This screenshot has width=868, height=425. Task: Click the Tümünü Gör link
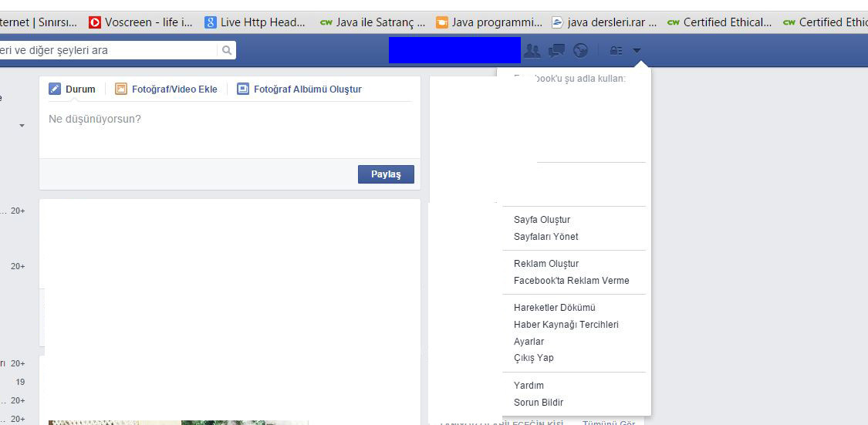[x=609, y=423]
